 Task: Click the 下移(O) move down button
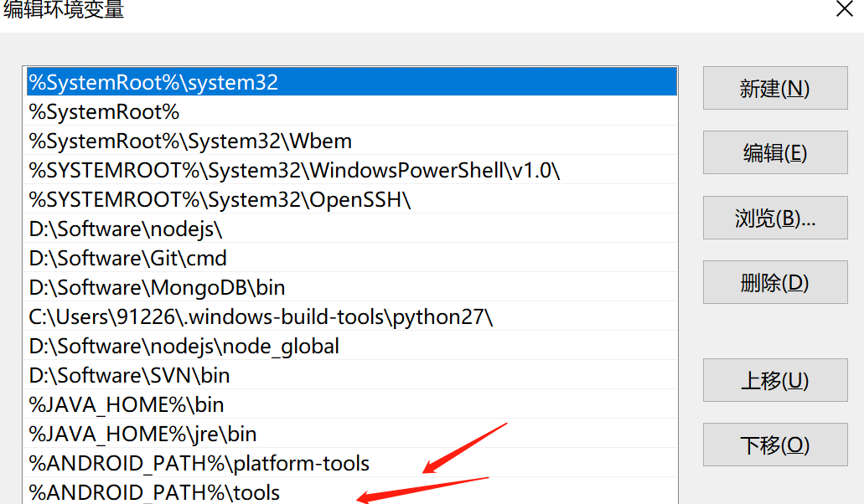pyautogui.click(x=773, y=445)
